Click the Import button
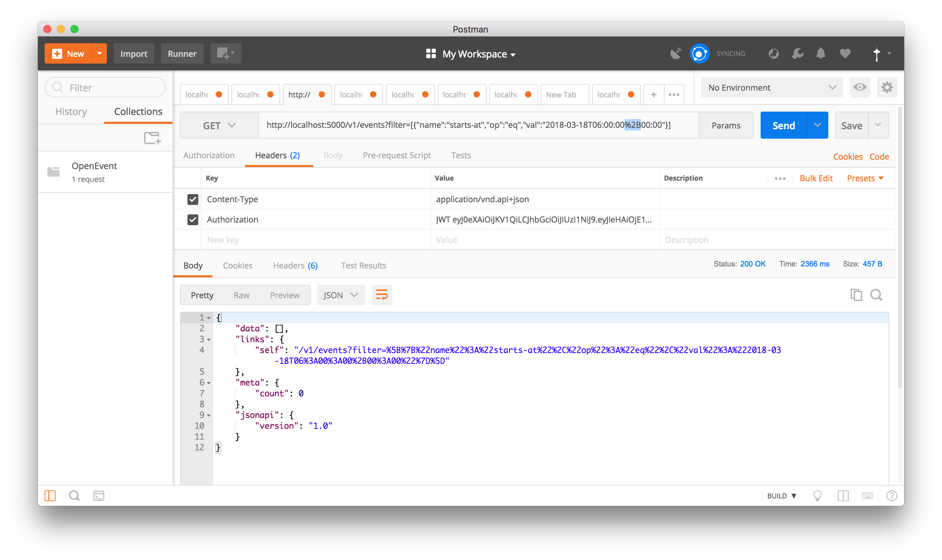Viewport: 942px width, 560px height. coord(134,53)
